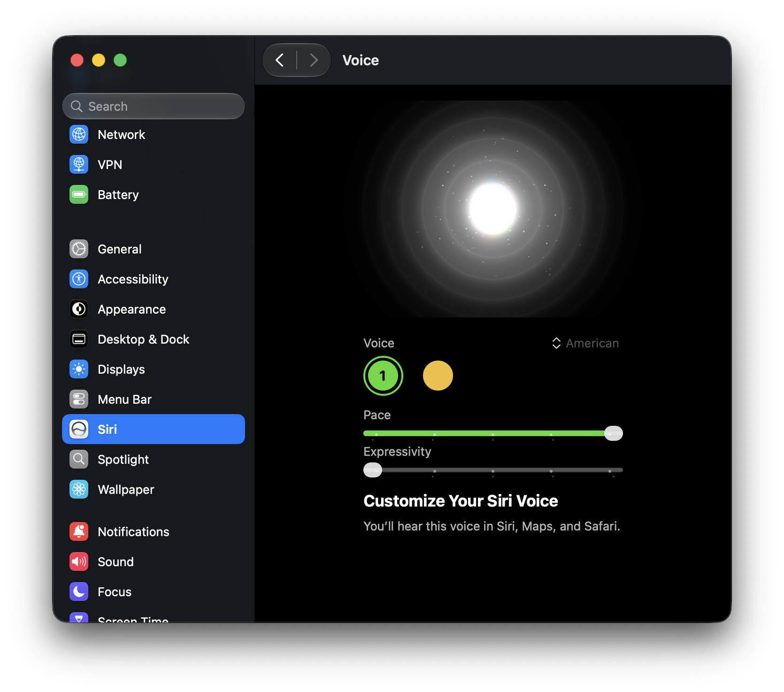784x692 pixels.
Task: Go forward with the right chevron
Action: tap(314, 60)
